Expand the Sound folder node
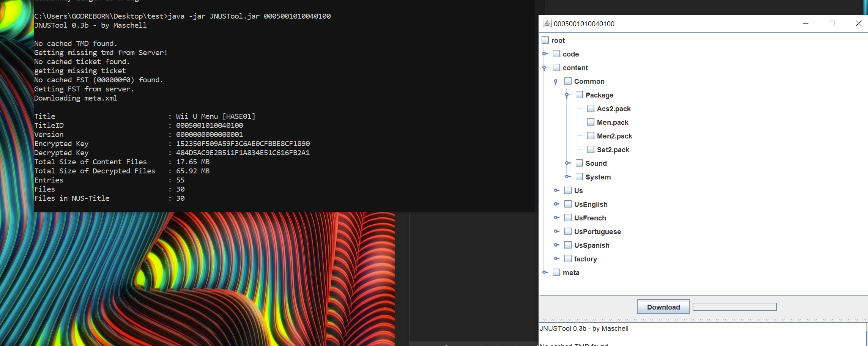This screenshot has height=346, width=868. (568, 163)
